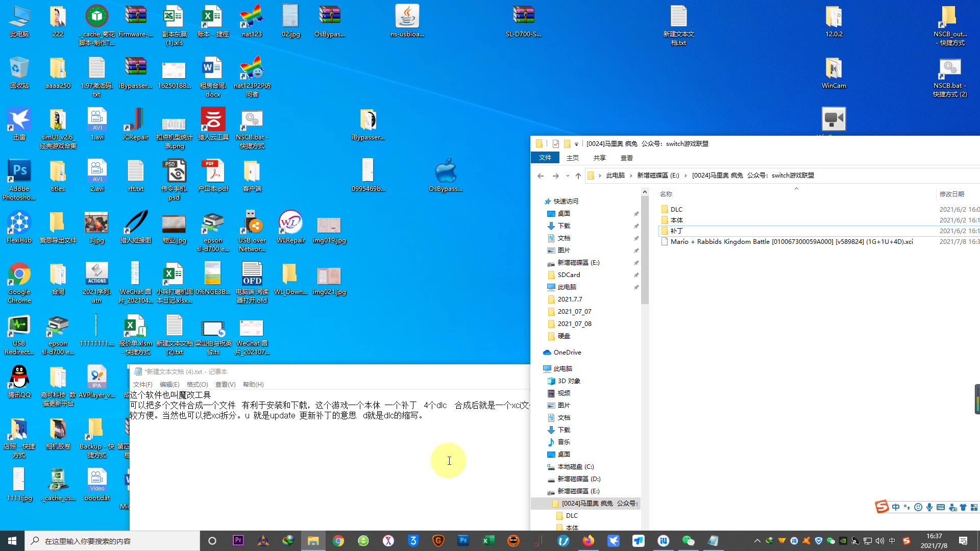Click the taskbar search input box

[112, 541]
